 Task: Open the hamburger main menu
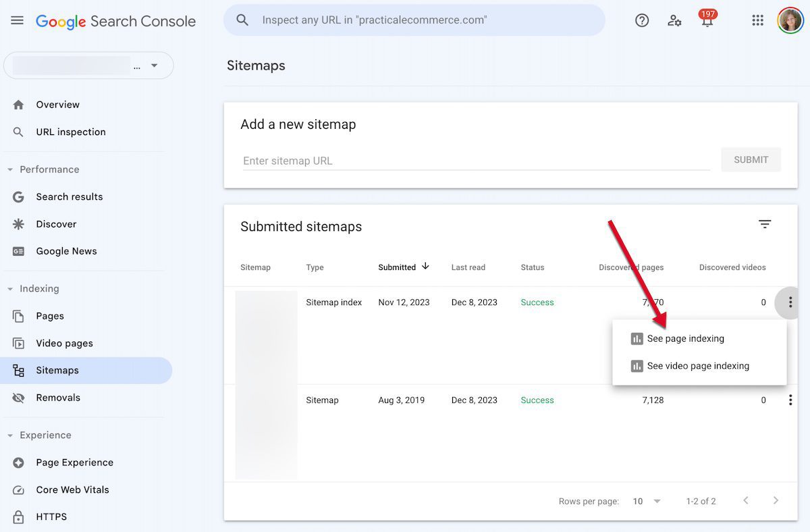[18, 20]
